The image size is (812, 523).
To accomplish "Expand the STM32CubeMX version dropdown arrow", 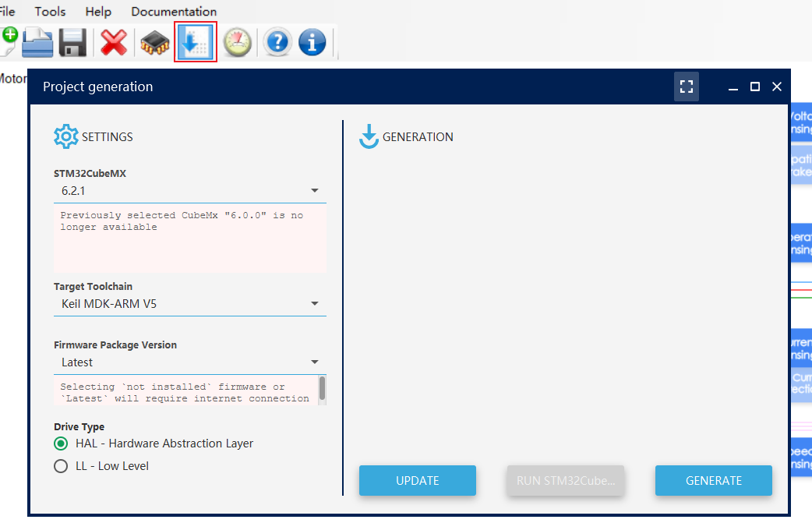I will (314, 190).
